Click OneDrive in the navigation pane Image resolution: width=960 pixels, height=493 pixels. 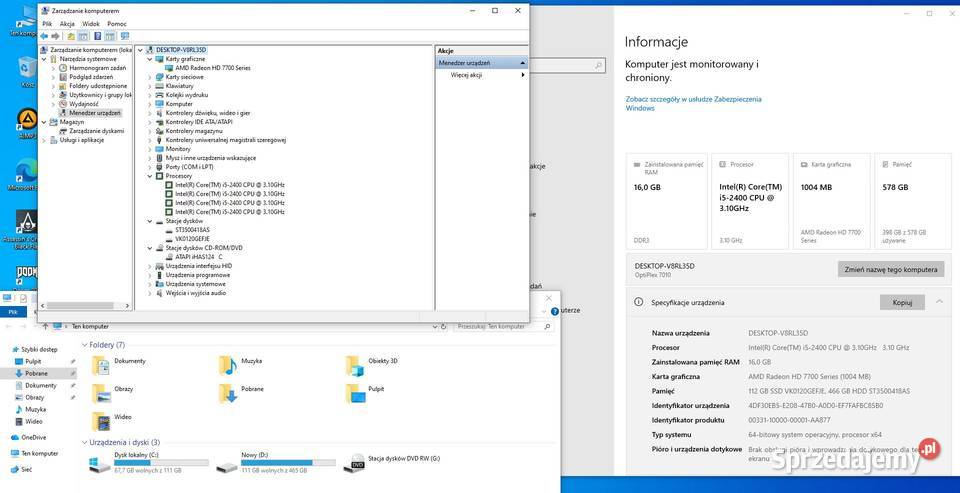coord(32,437)
